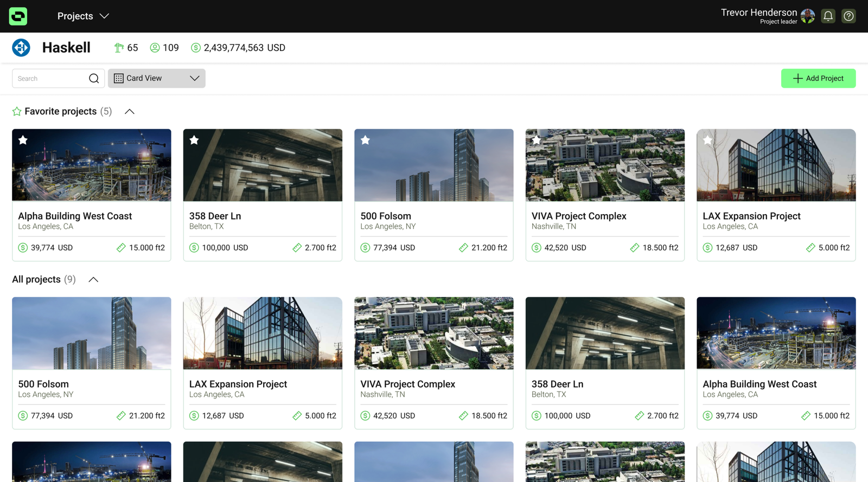Click the Add Project button

818,78
